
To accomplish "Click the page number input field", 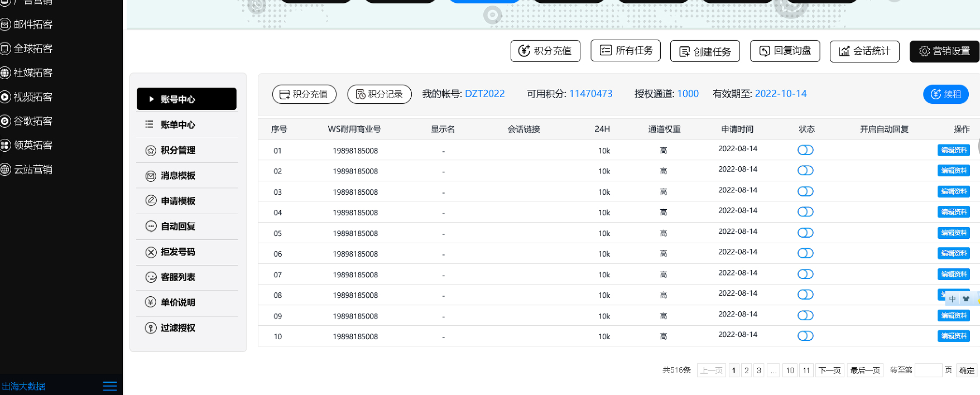I will pos(928,370).
